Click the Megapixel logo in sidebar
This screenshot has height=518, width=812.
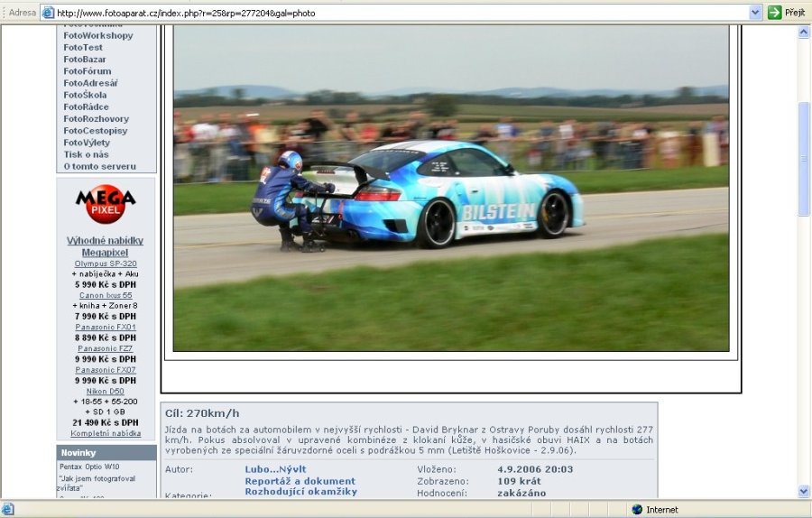click(x=106, y=204)
